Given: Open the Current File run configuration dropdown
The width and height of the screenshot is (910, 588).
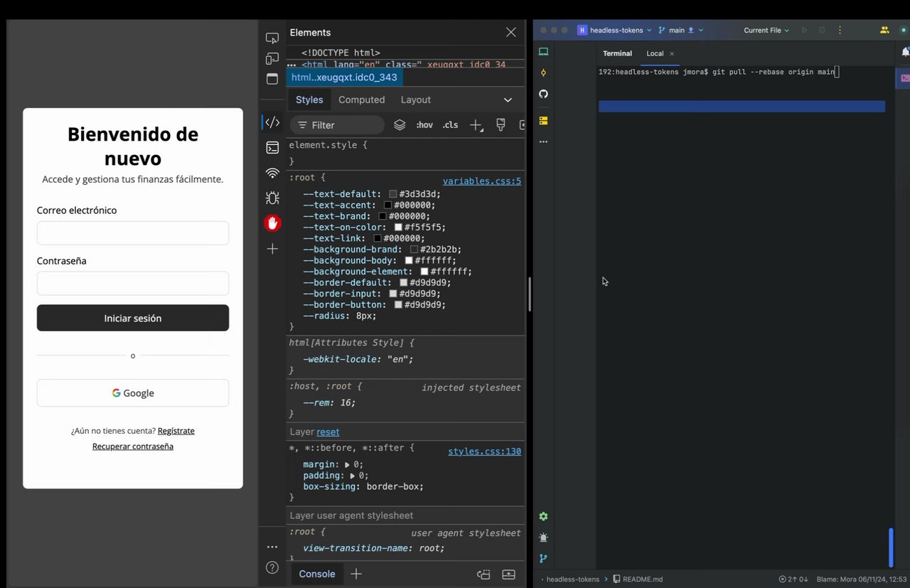Looking at the screenshot, I should coord(766,30).
